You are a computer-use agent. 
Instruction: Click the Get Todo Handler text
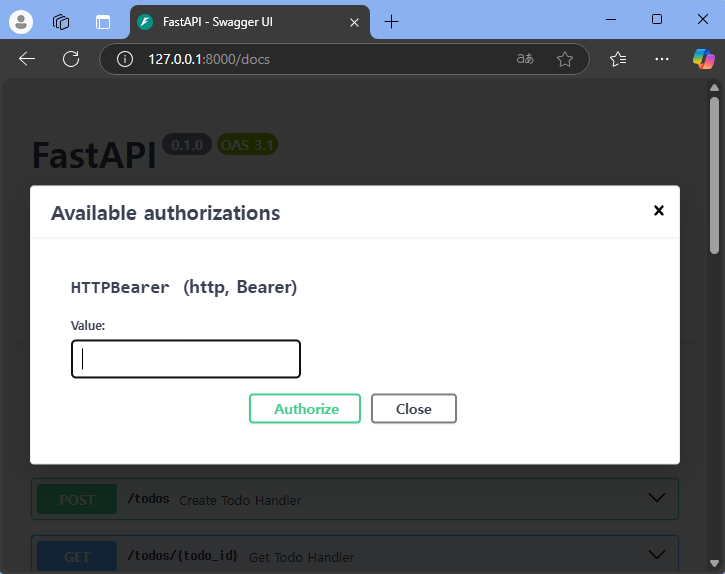coord(301,557)
